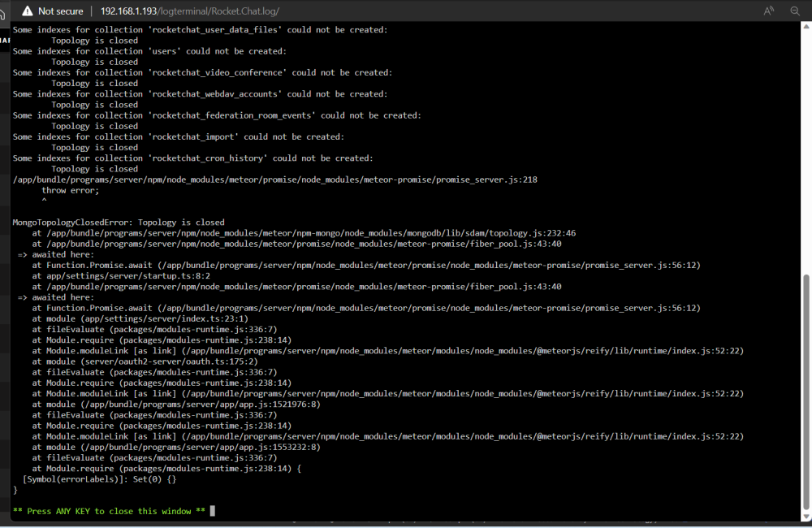812x528 pixels.
Task: Click the green 'Press ANY KEY to close this window' text
Action: (109, 512)
